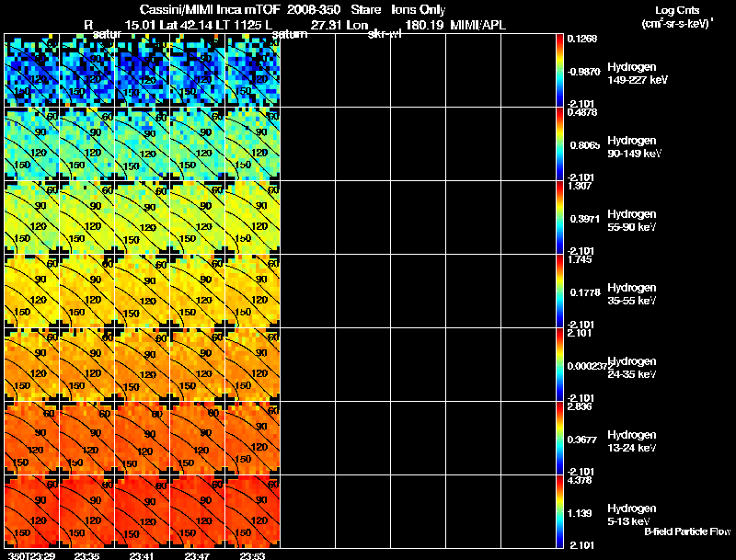Pick the 35-55 keV image at 23:47
This screenshot has width=736, height=560.
(x=198, y=291)
